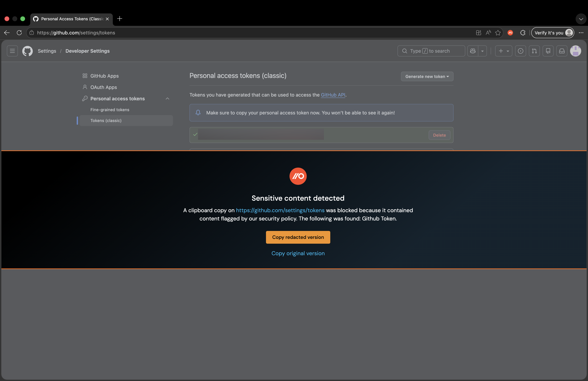Follow the GitHub API link
The width and height of the screenshot is (588, 381).
coord(333,95)
